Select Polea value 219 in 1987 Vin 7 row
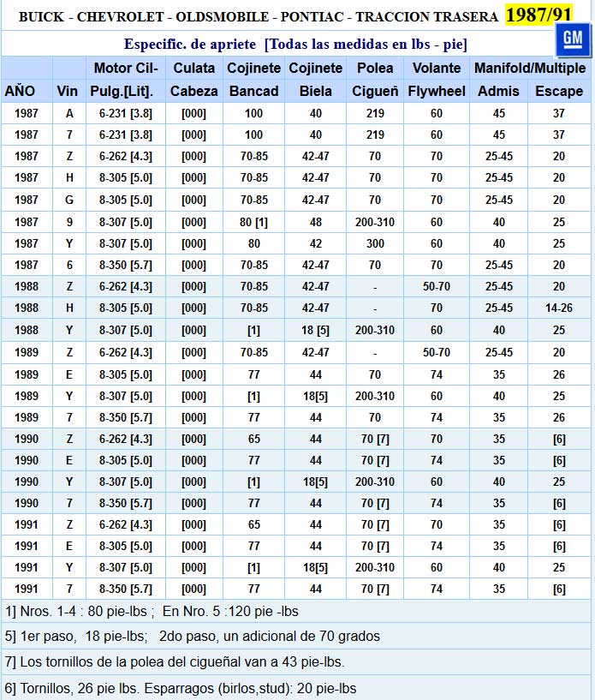The height and width of the screenshot is (700, 595). 375,135
